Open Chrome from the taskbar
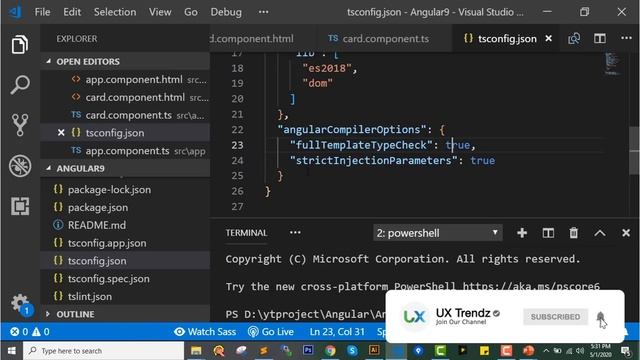640x360 pixels. pos(330,351)
